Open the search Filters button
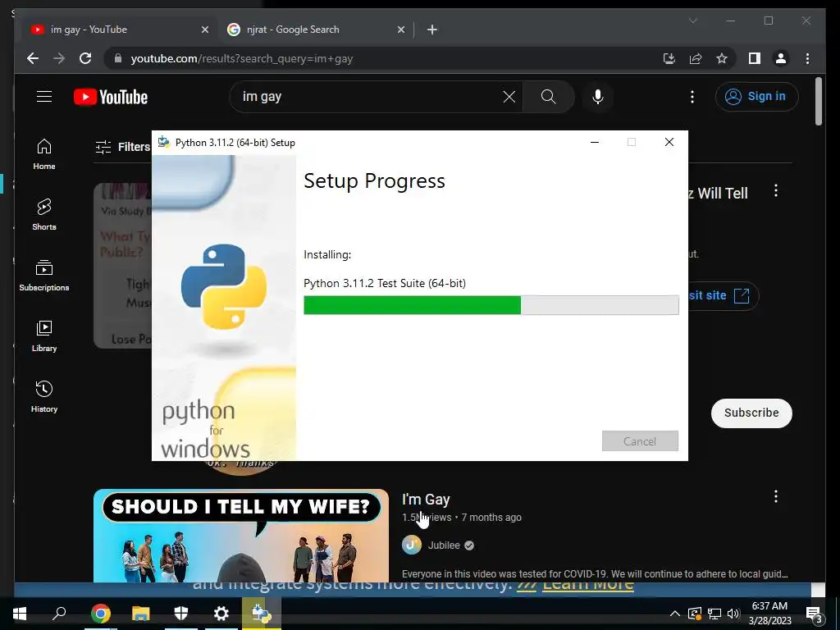This screenshot has width=840, height=630. pyautogui.click(x=123, y=147)
